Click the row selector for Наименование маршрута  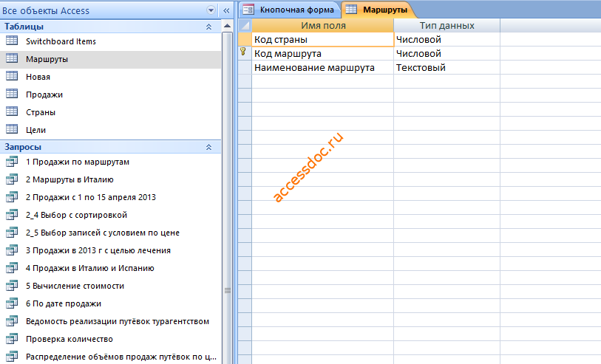pos(245,68)
